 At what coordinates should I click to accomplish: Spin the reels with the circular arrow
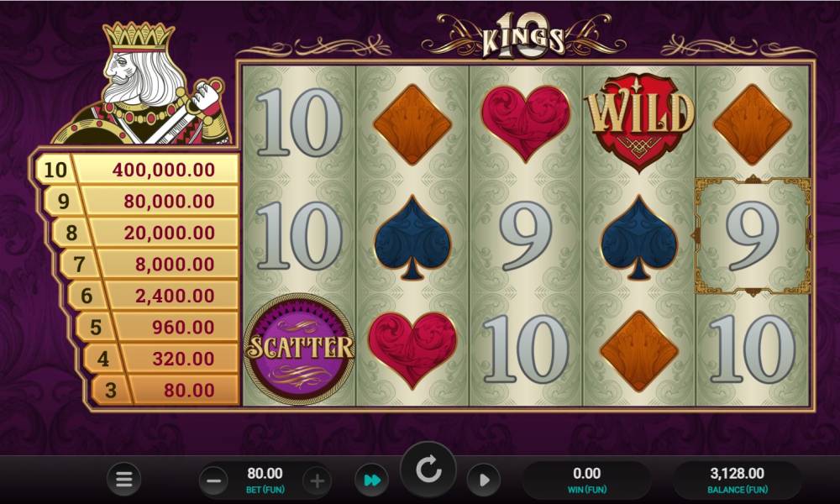point(428,470)
